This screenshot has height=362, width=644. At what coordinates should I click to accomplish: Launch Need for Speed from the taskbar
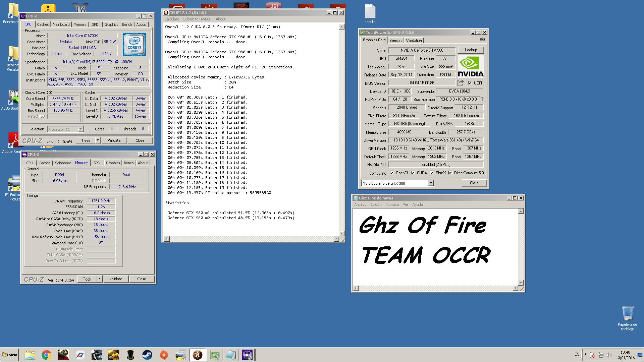click(80, 355)
